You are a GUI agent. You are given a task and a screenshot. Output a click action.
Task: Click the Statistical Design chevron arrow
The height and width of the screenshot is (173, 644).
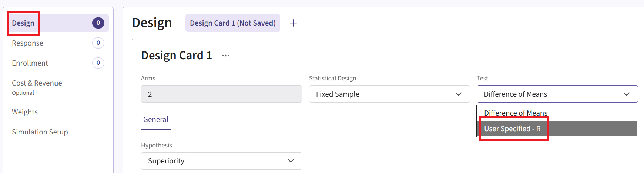point(458,94)
